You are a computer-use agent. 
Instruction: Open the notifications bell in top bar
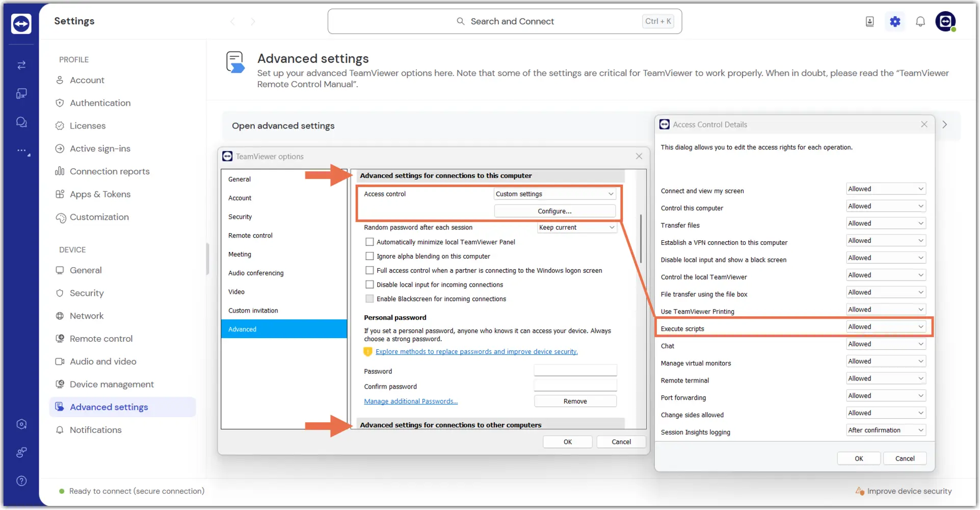[920, 21]
